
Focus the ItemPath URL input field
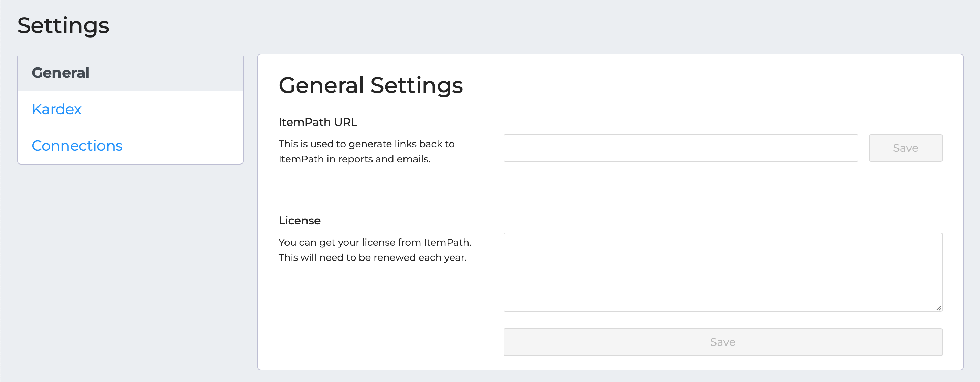pos(681,148)
